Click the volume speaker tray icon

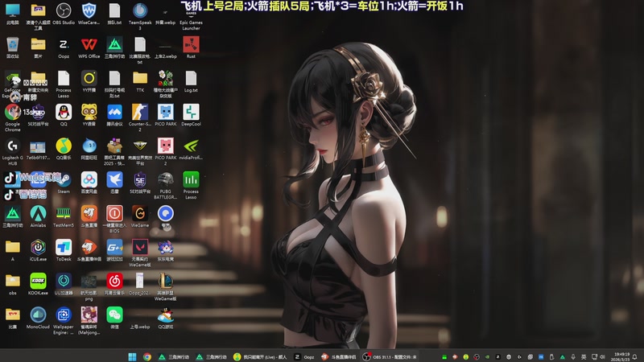(602, 356)
